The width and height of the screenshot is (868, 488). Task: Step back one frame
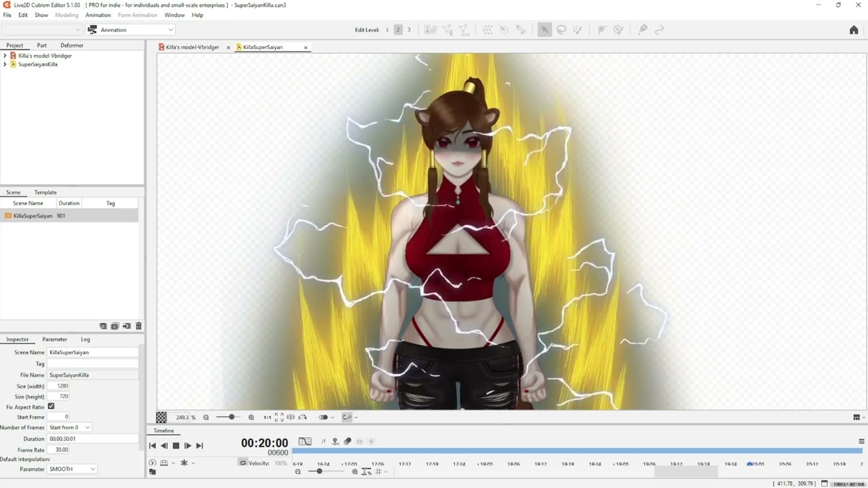click(164, 446)
